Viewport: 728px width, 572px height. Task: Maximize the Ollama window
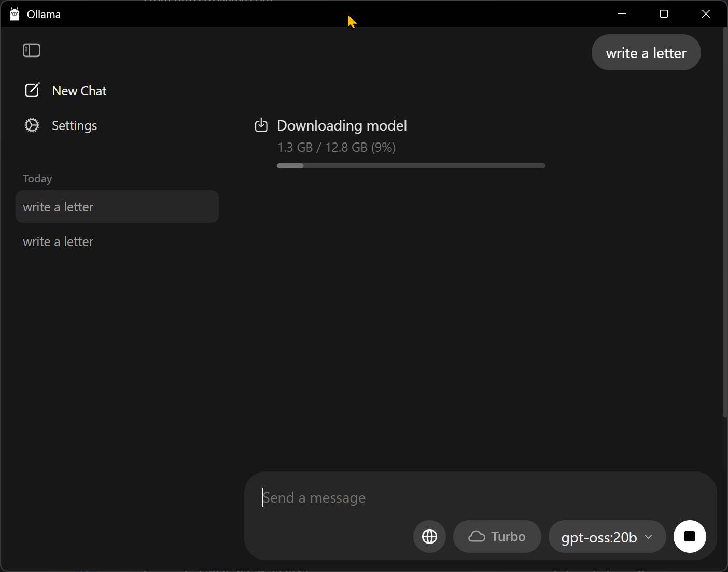coord(664,14)
